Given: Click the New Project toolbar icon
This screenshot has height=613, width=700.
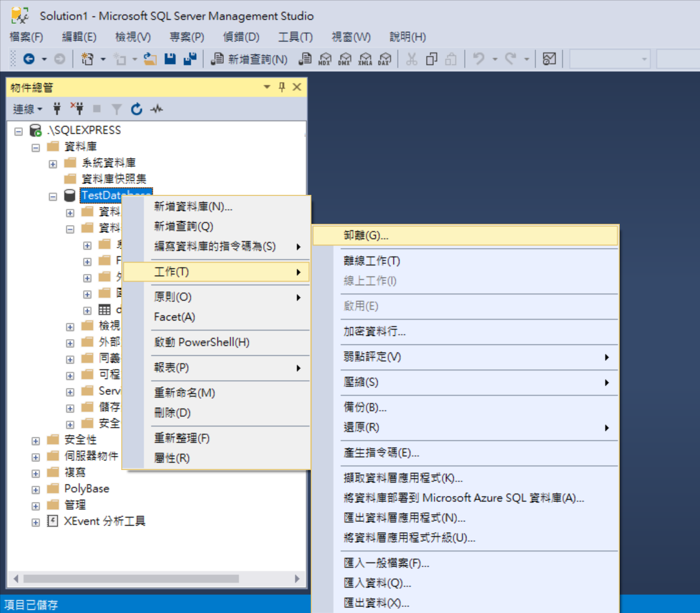Looking at the screenshot, I should [87, 59].
